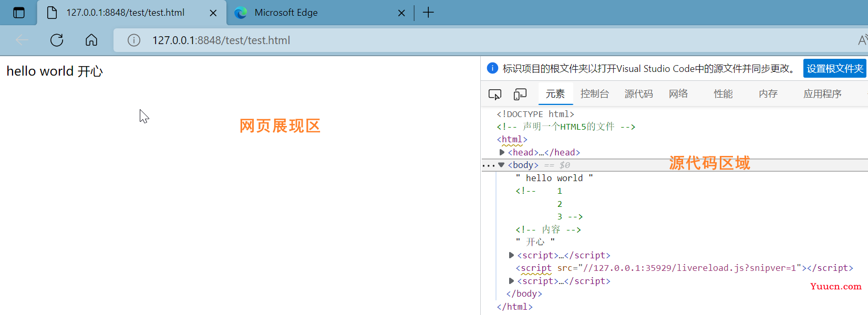
Task: Open the 源代码 tab in DevTools
Action: [639, 94]
